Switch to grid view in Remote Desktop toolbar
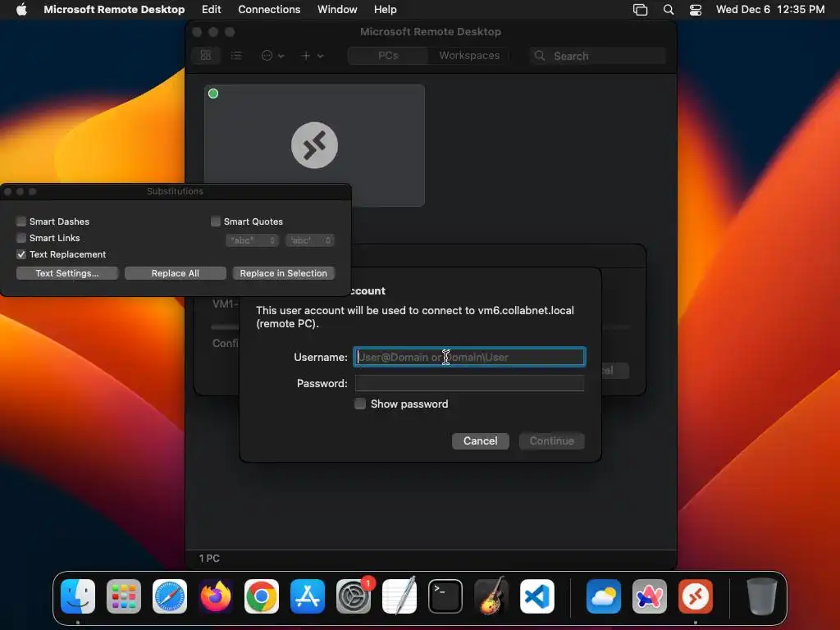 click(206, 55)
